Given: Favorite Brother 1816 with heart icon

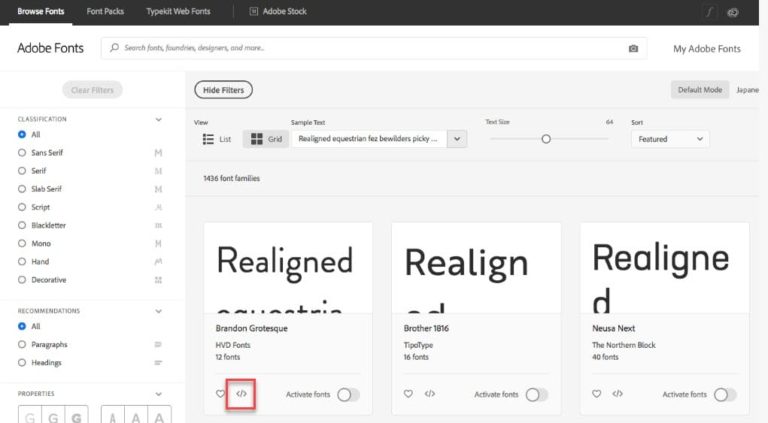Looking at the screenshot, I should click(408, 394).
